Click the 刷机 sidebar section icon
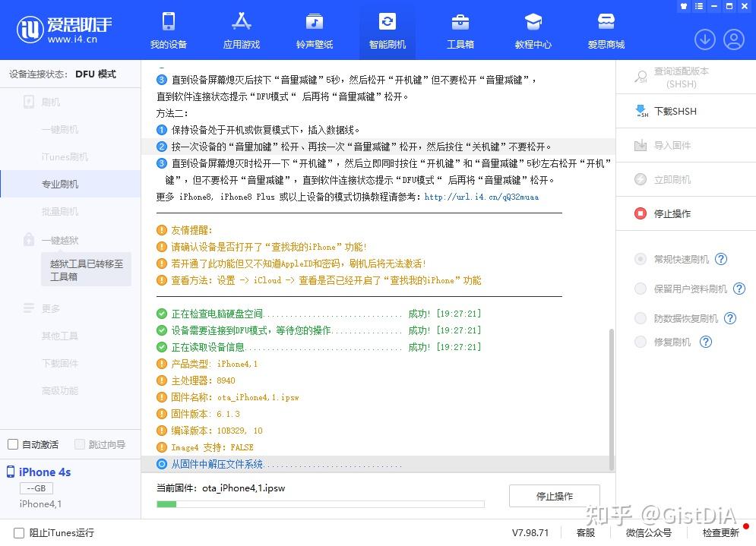The height and width of the screenshot is (546, 756). 29,102
